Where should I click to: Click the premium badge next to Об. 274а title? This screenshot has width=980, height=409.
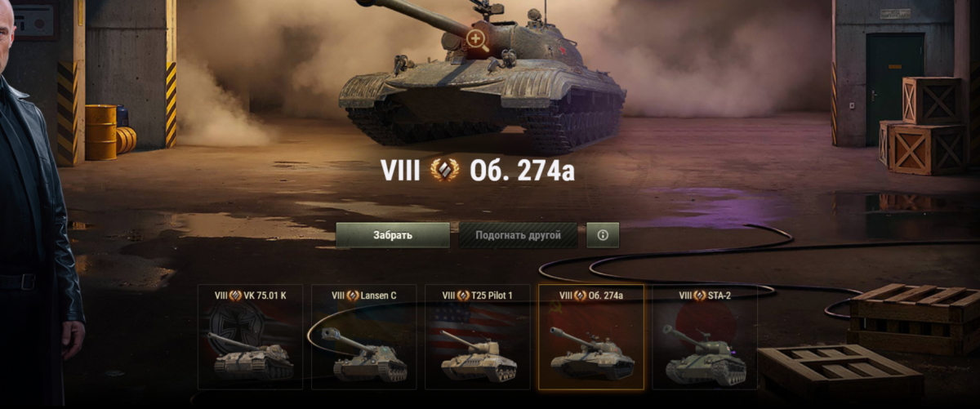point(445,170)
